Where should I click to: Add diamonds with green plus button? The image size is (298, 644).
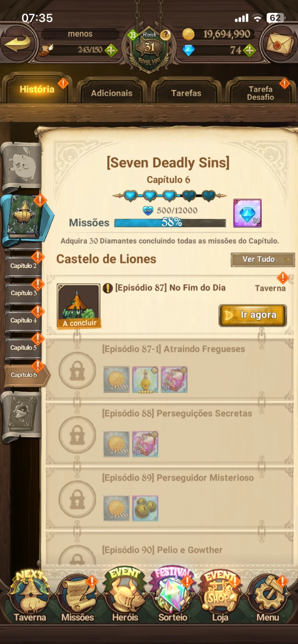click(x=249, y=50)
